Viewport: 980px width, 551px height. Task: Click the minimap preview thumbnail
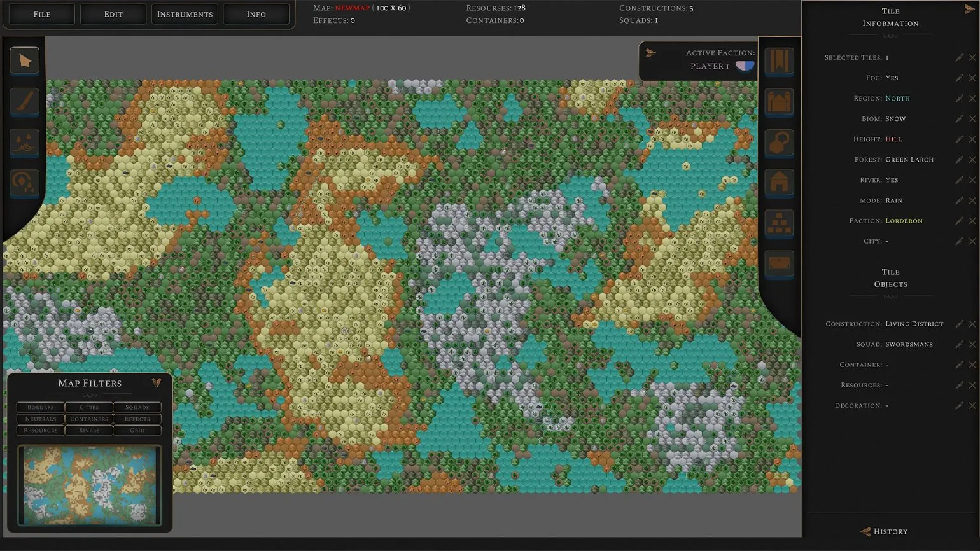tap(90, 485)
